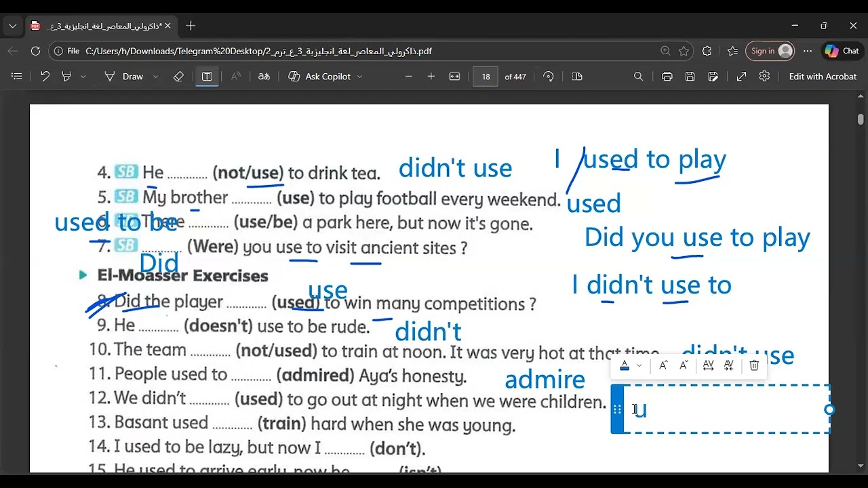Open Find in document search
This screenshot has width=868, height=488.
(638, 77)
